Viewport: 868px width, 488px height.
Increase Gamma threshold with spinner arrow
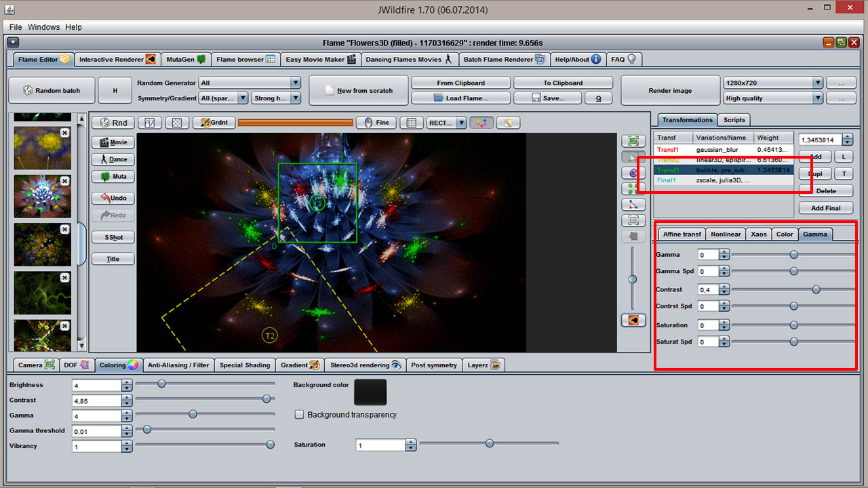click(x=127, y=428)
